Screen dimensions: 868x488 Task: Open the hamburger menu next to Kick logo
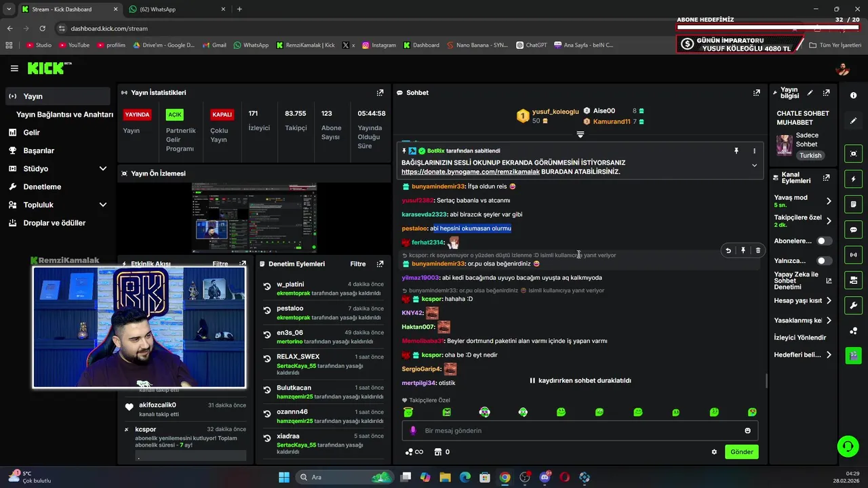click(x=14, y=68)
